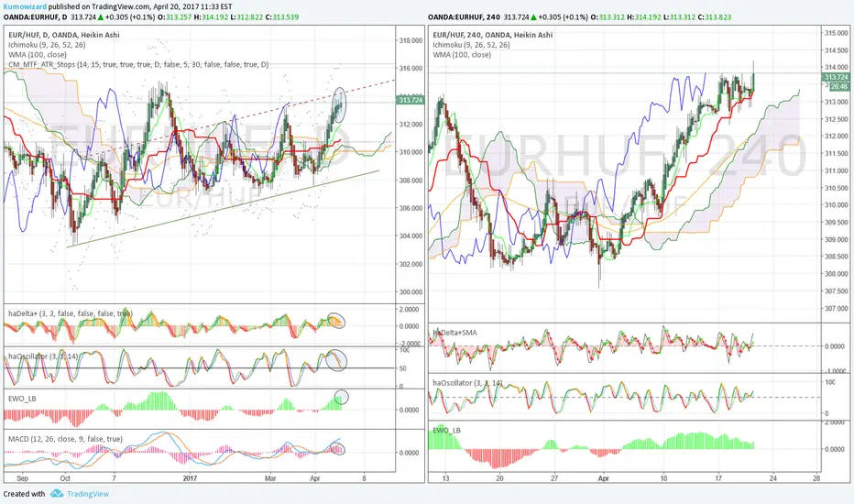This screenshot has width=854, height=504.
Task: Click 'EUR/HUF, 240, OANDA, Heikin Ashi' legend title
Action: click(492, 35)
